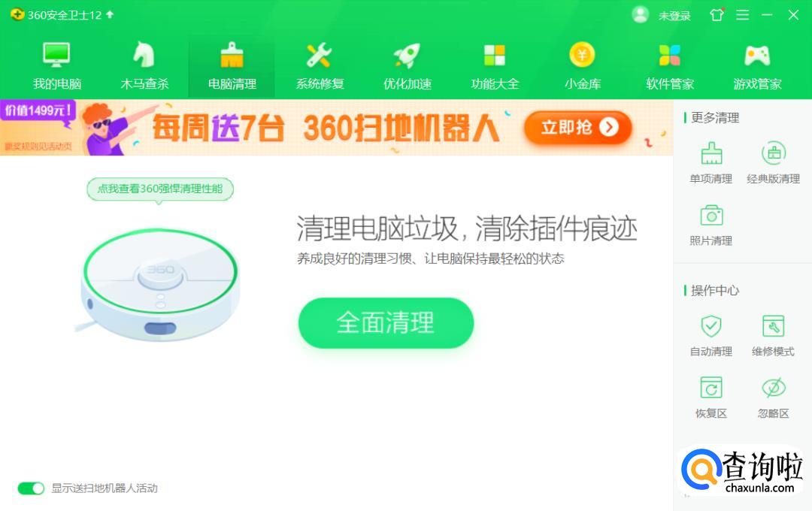Click 点我查看360强悍清理性能 bubble
812x511 pixels.
click(160, 189)
